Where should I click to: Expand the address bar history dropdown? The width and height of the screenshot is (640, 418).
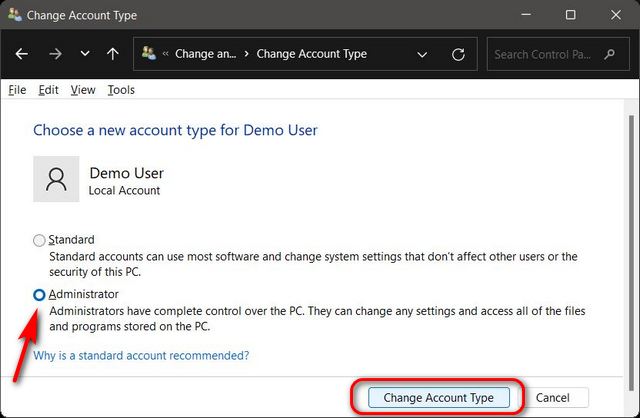[x=423, y=54]
